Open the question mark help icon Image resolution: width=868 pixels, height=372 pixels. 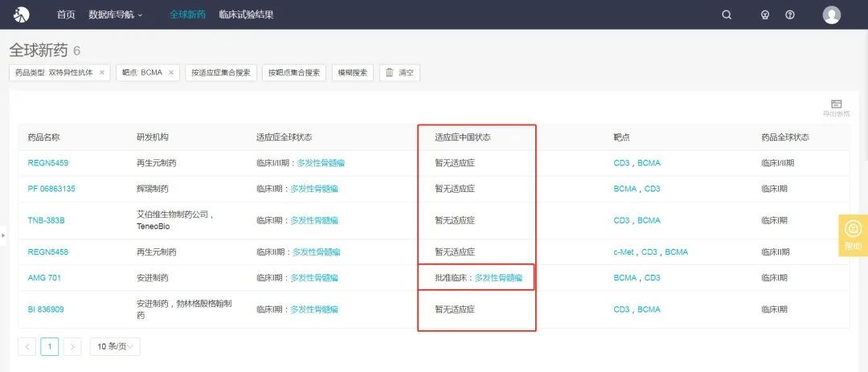point(790,14)
